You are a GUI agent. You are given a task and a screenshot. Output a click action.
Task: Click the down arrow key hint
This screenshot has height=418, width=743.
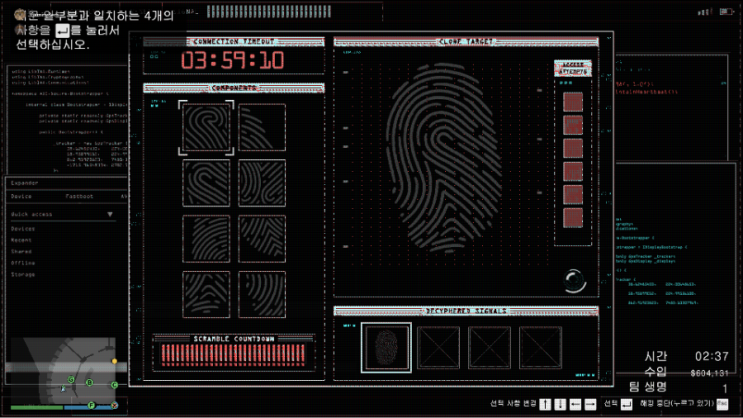click(560, 404)
